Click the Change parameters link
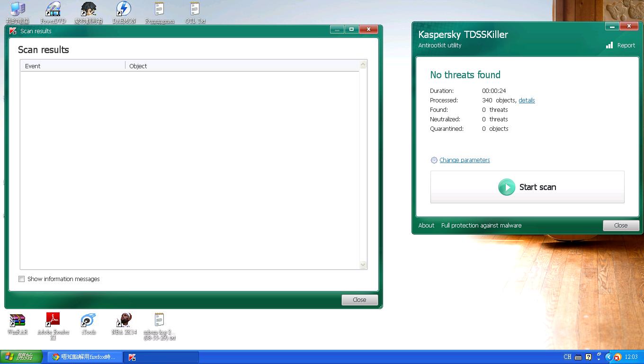The height and width of the screenshot is (364, 644). (x=465, y=160)
